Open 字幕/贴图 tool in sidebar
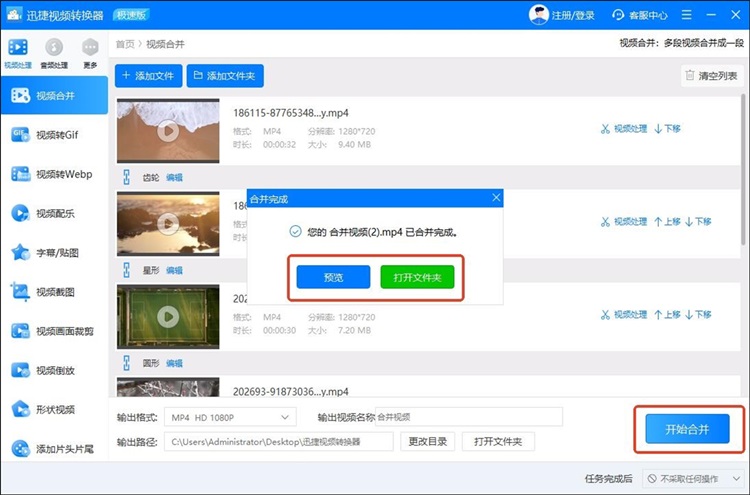750x495 pixels. tap(55, 253)
